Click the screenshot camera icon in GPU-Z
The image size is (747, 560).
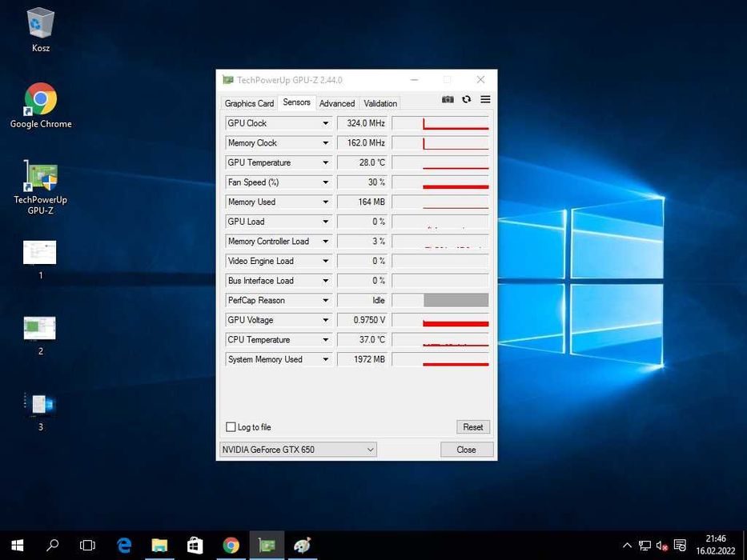pyautogui.click(x=448, y=100)
